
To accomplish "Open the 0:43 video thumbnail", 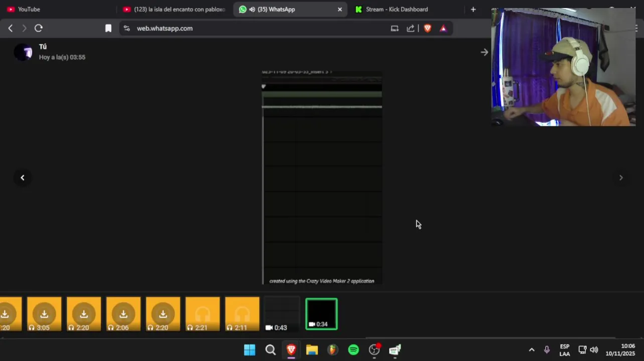I will pos(282,314).
